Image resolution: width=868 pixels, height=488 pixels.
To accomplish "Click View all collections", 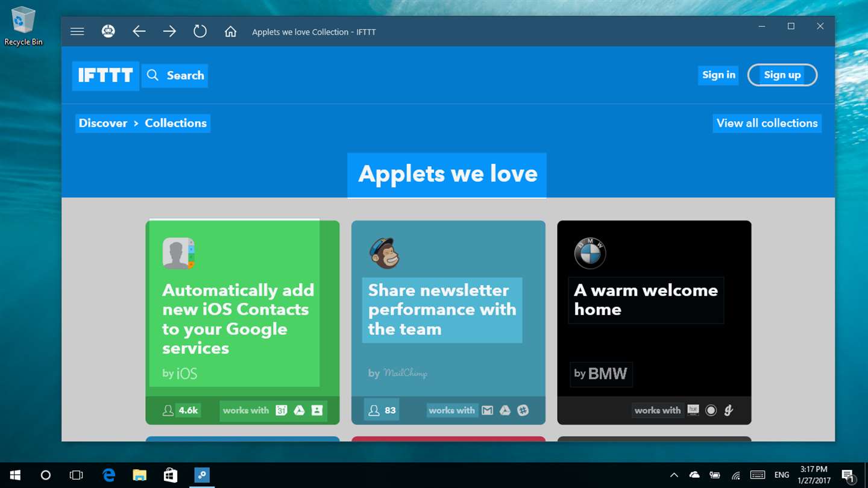I will point(767,123).
